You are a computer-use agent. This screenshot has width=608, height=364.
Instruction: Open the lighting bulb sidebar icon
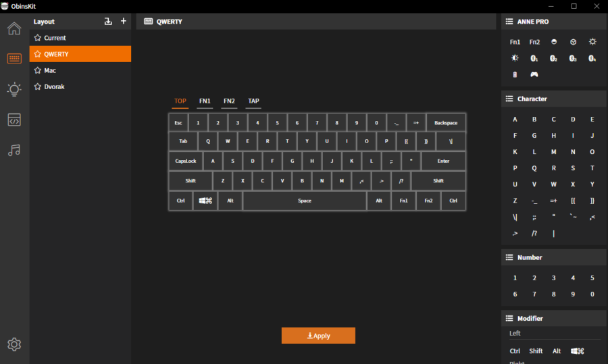(x=14, y=89)
